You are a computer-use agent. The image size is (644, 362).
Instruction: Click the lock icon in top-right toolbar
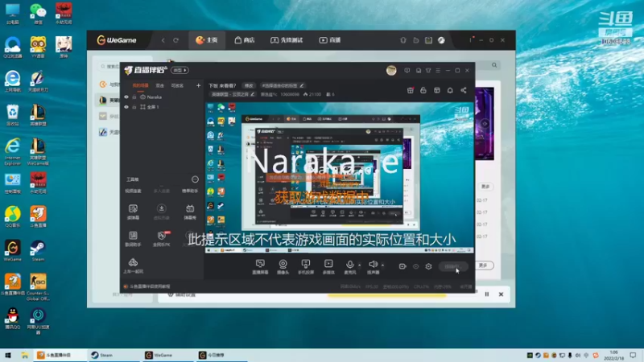423,90
